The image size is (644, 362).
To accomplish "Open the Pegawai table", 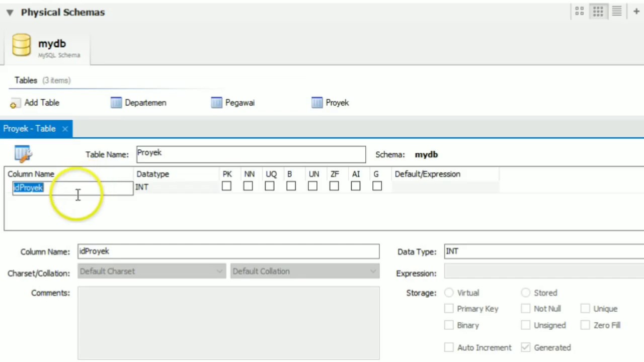I will point(233,103).
